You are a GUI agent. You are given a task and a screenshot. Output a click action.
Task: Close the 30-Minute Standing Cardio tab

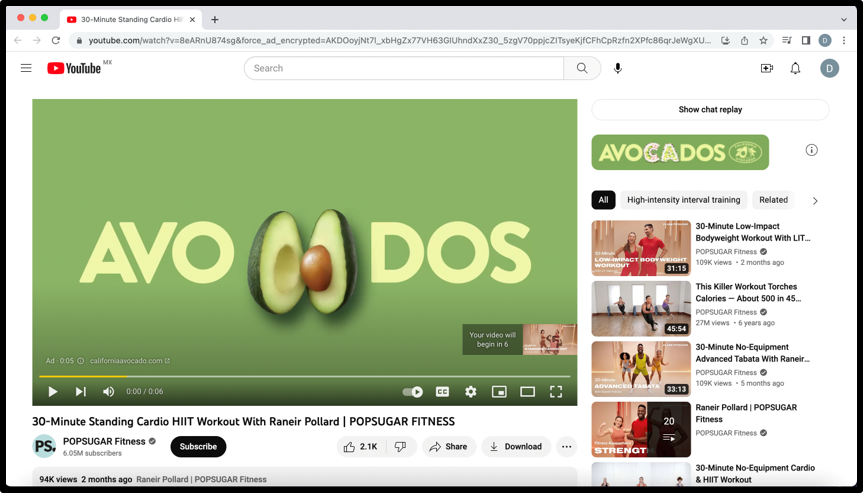point(192,20)
